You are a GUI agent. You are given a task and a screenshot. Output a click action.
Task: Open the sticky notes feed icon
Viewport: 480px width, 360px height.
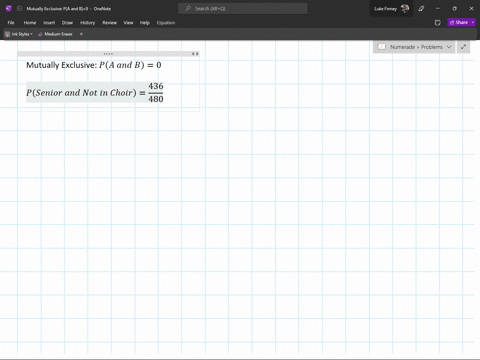click(x=438, y=23)
